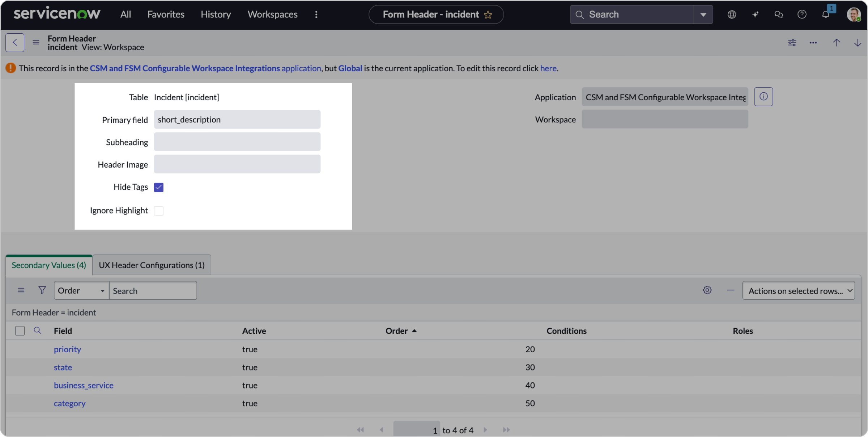Open list personalize gear icon
This screenshot has height=437, width=868.
coord(707,290)
